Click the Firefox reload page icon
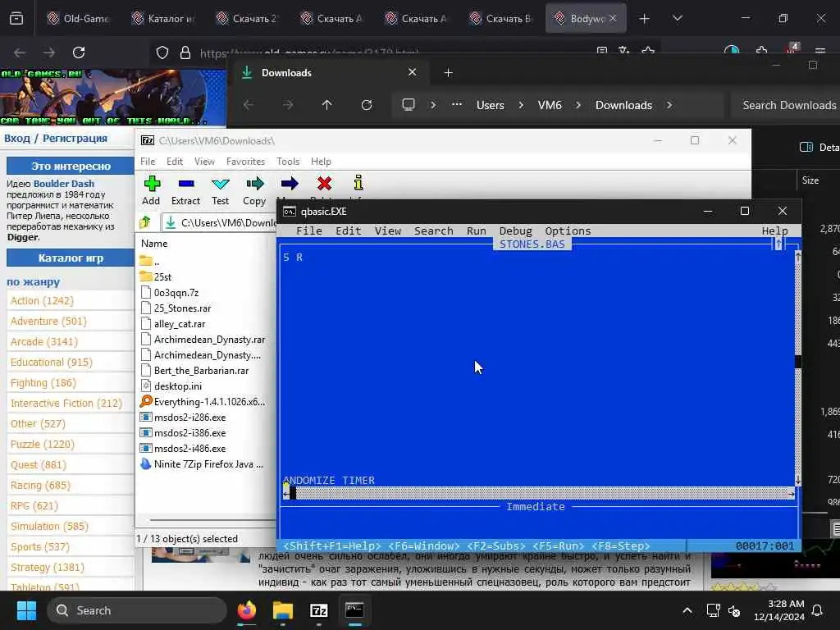Image resolution: width=840 pixels, height=630 pixels. pos(79,52)
